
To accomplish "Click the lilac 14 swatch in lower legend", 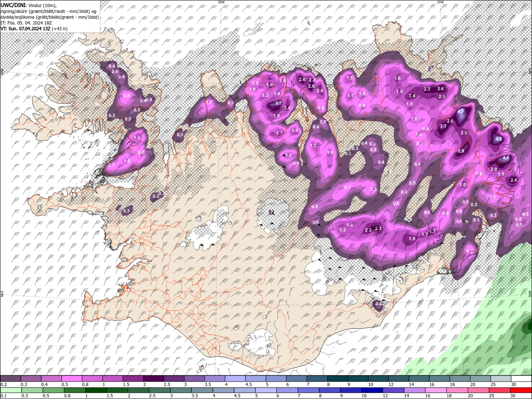I will click(x=415, y=390).
